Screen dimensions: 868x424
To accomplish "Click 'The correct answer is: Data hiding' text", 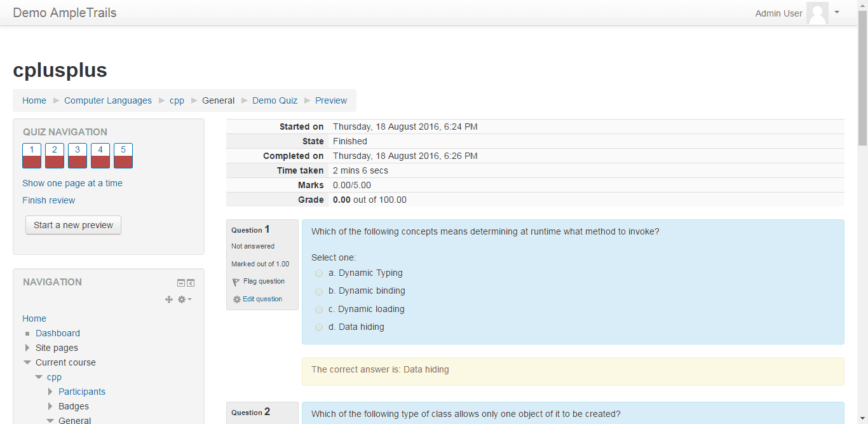I will (x=380, y=369).
